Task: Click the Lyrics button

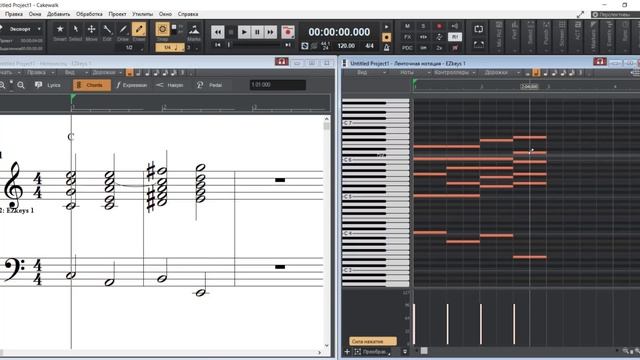Action: tap(48, 85)
